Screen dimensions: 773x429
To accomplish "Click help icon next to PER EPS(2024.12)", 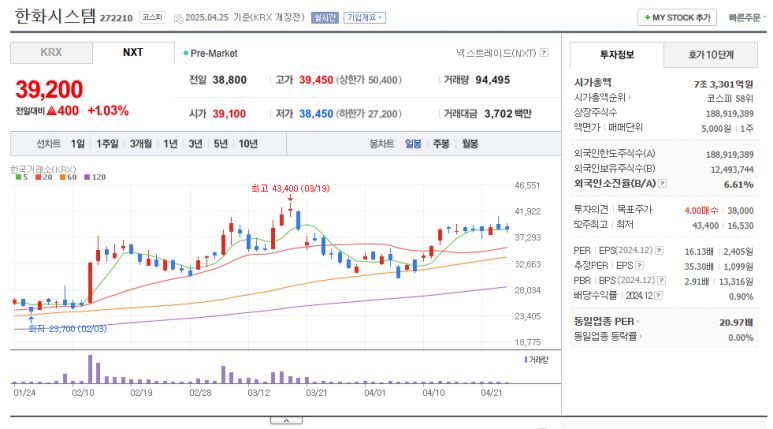I will (x=659, y=250).
